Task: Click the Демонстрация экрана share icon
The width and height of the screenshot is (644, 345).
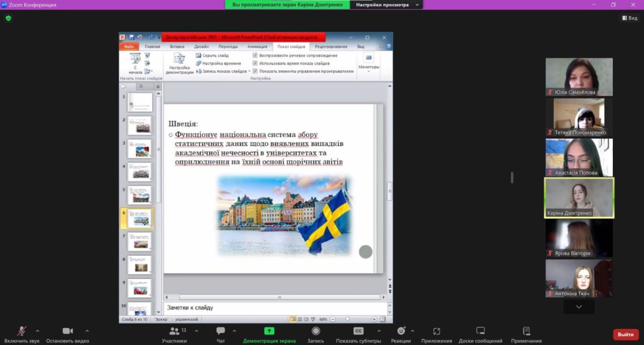Action: click(x=269, y=331)
